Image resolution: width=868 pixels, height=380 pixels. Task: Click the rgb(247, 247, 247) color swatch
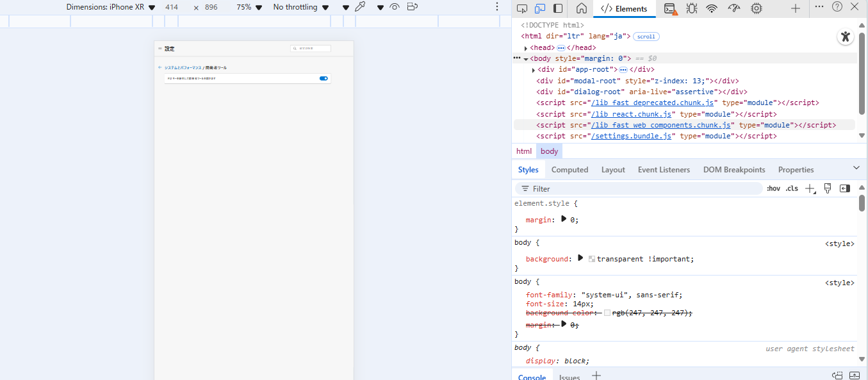point(607,313)
